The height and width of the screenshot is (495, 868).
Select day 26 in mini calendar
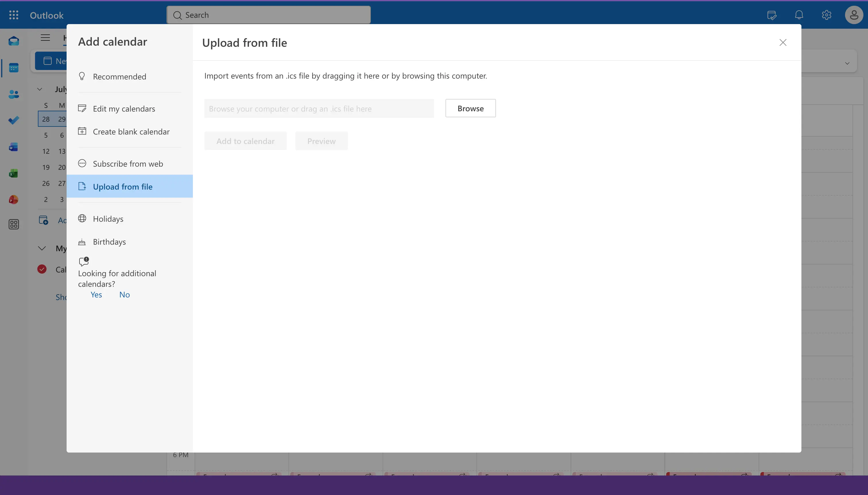point(46,183)
